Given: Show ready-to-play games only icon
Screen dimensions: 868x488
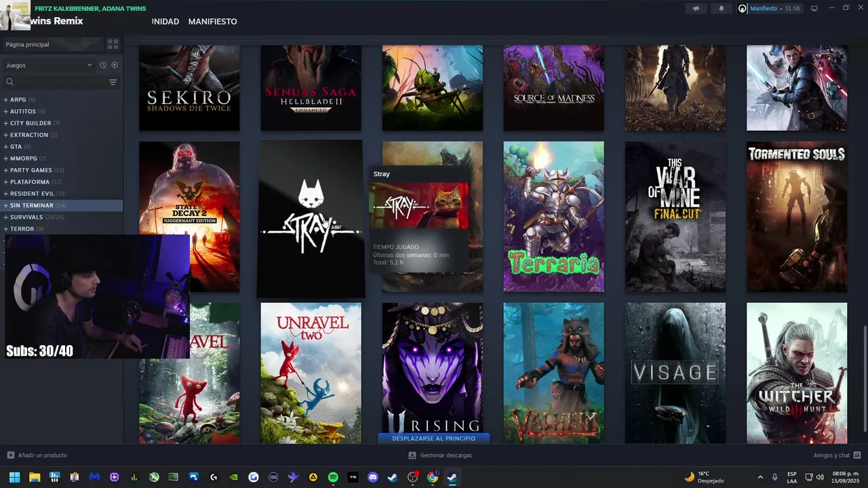Looking at the screenshot, I should coord(115,65).
